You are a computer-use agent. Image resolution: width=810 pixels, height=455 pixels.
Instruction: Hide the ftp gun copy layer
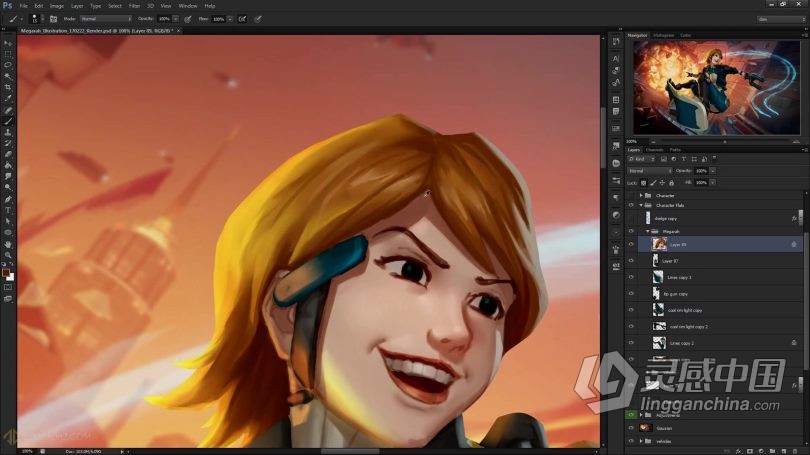click(631, 293)
